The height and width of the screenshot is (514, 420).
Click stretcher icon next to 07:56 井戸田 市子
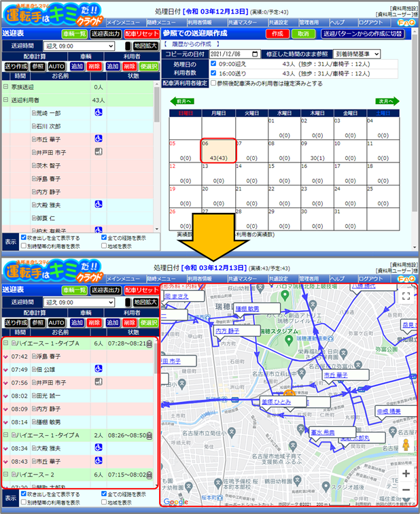[x=99, y=382]
